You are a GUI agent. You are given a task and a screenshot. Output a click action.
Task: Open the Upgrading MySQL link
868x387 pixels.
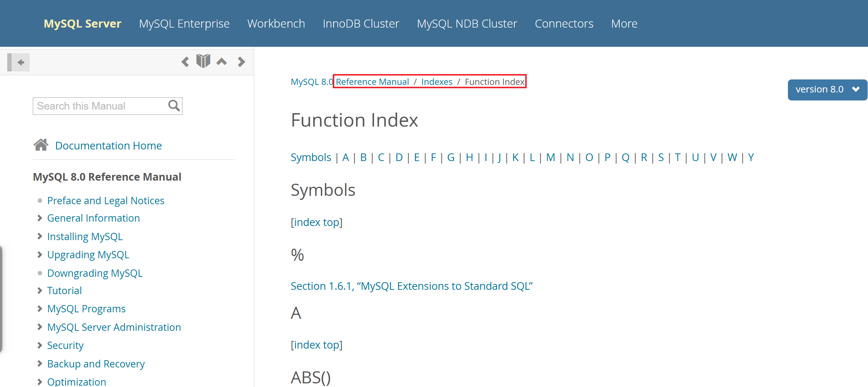tap(88, 255)
